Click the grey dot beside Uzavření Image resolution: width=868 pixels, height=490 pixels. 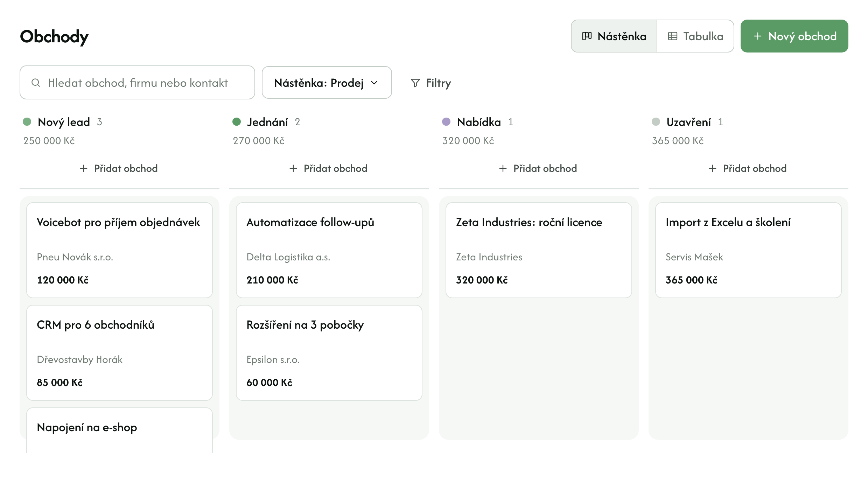tap(656, 121)
